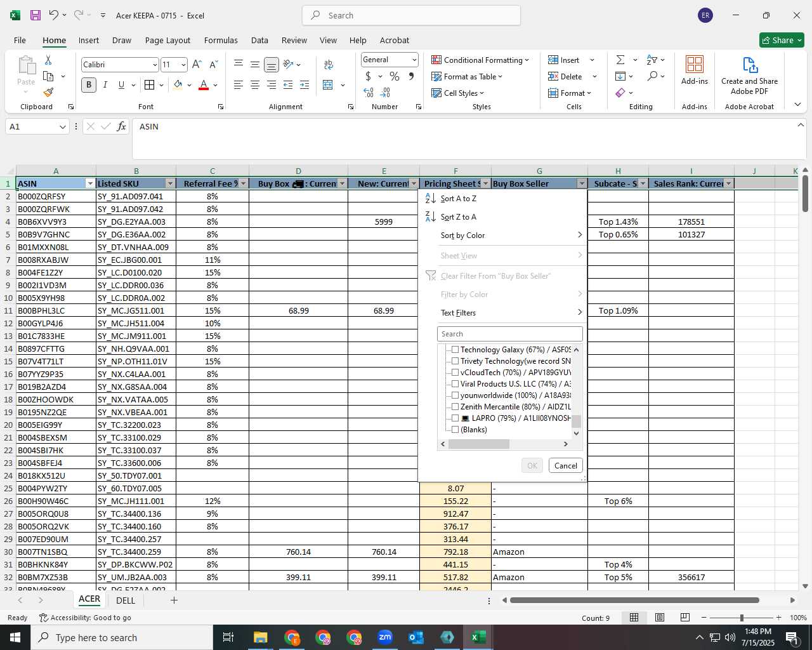Click Cell Styles button
This screenshot has width=812, height=650.
coord(457,93)
